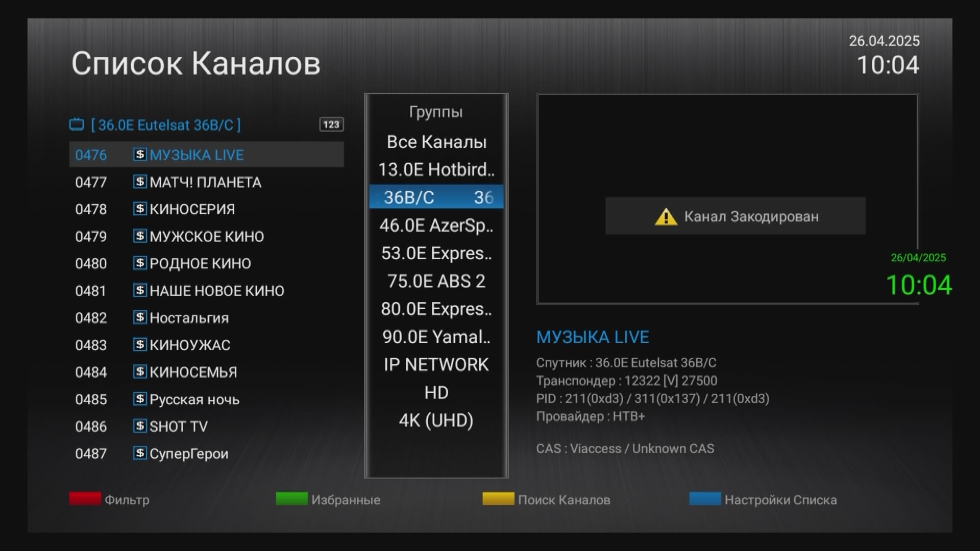This screenshot has height=551, width=980.
Task: Click the $ icon beside КИНОСЕМЬЯ
Action: [x=140, y=371]
